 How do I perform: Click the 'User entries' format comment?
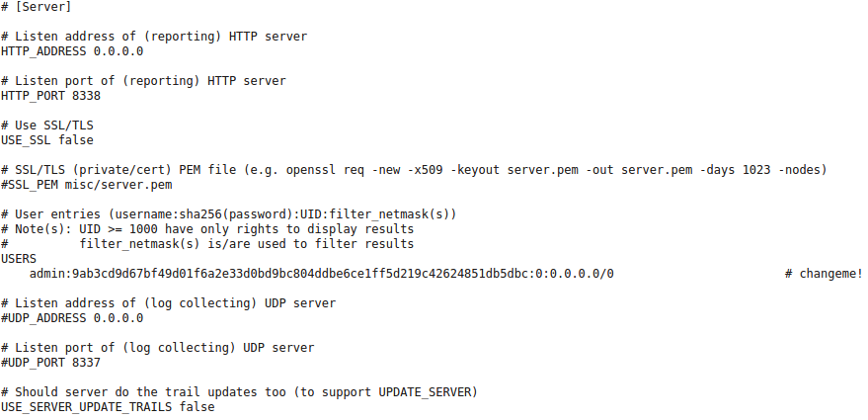point(229,214)
